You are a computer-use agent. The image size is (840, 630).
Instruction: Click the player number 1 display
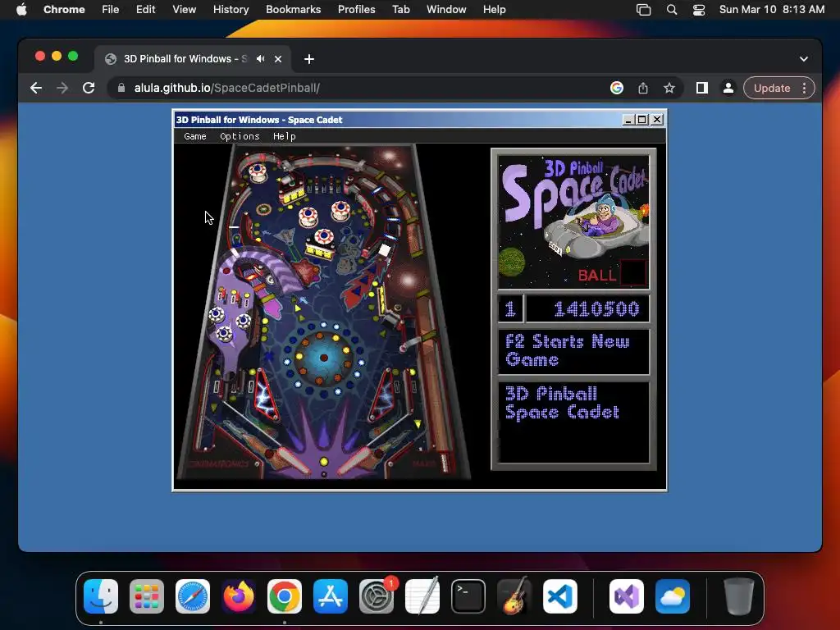coord(510,309)
